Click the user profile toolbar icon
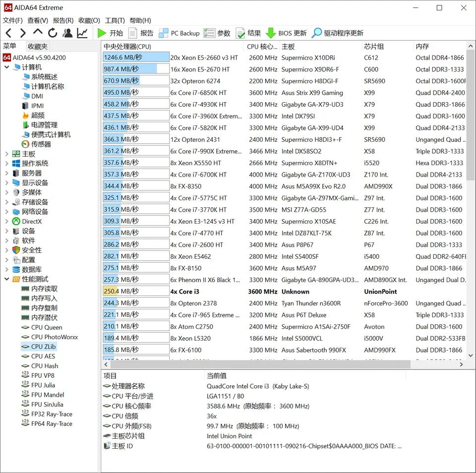476x473 pixels. 67,33
